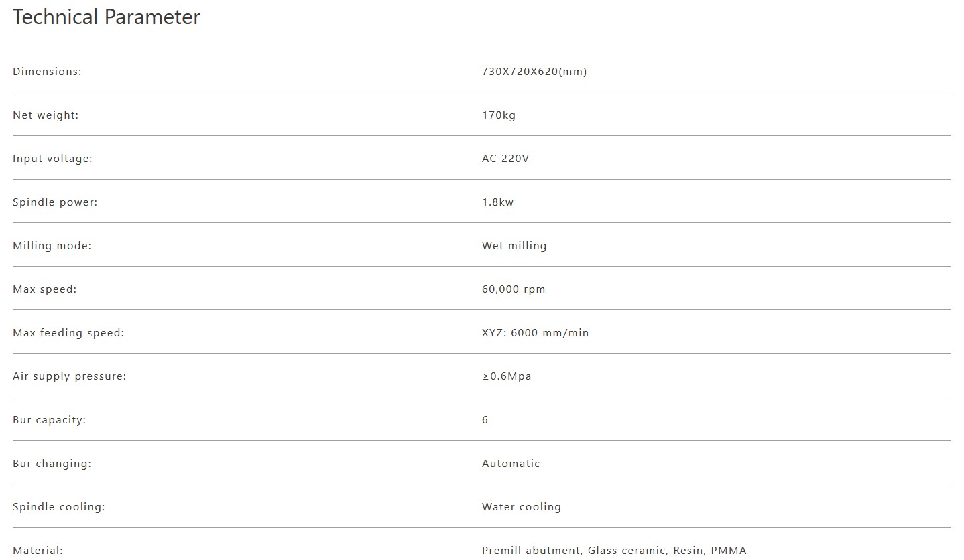This screenshot has width=964, height=560.
Task: Select the Automatic bur changing value
Action: pyautogui.click(x=511, y=464)
